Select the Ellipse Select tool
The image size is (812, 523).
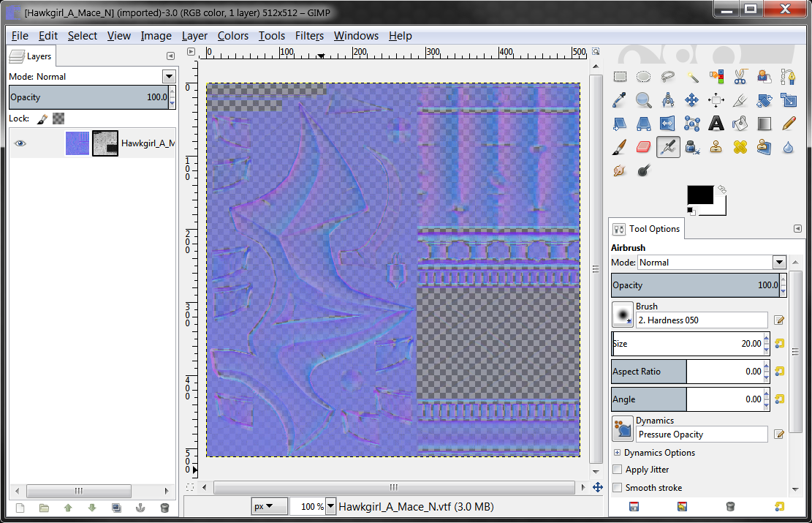tap(644, 77)
